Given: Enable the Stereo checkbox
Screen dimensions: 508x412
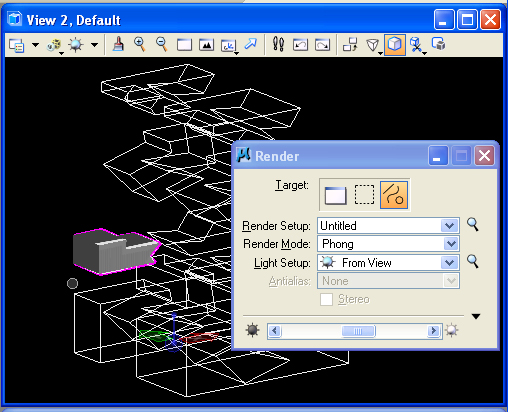Looking at the screenshot, I should tap(326, 299).
